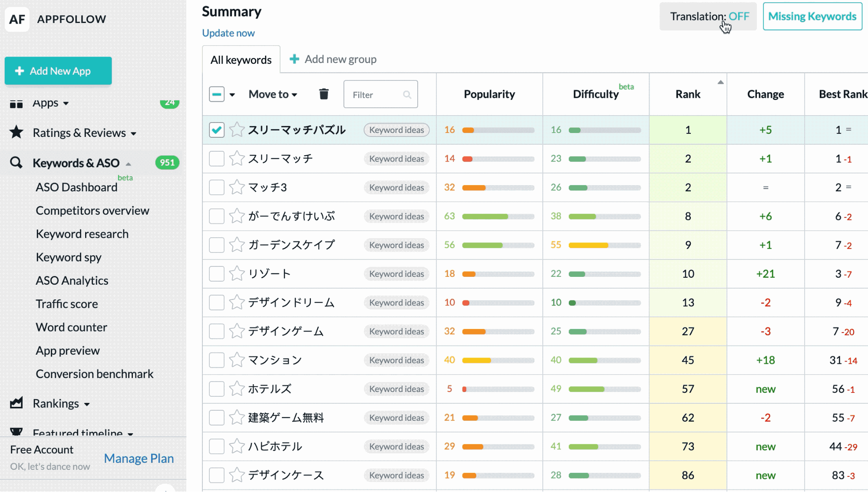
Task: Click the AF AppFollow logo
Action: 17,19
